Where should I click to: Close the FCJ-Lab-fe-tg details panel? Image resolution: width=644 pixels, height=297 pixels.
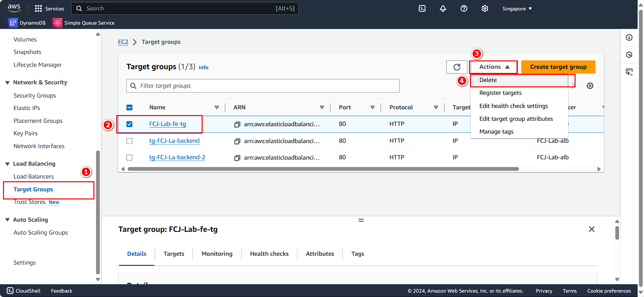tap(591, 229)
